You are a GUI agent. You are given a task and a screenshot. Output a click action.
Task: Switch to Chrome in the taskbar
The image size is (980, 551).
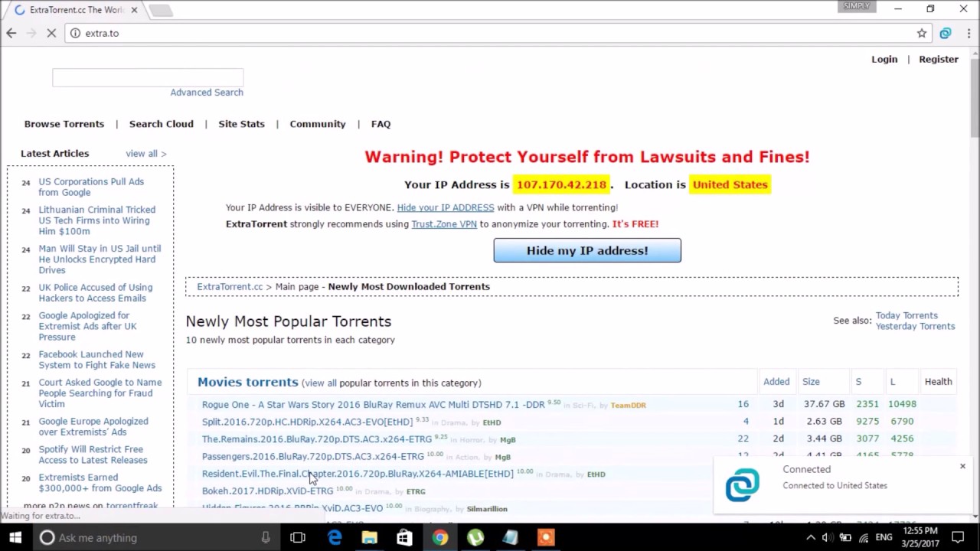pos(439,537)
